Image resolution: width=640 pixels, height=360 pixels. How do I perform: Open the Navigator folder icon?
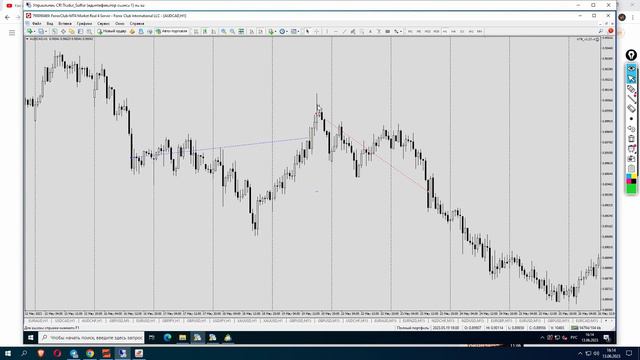71,31
